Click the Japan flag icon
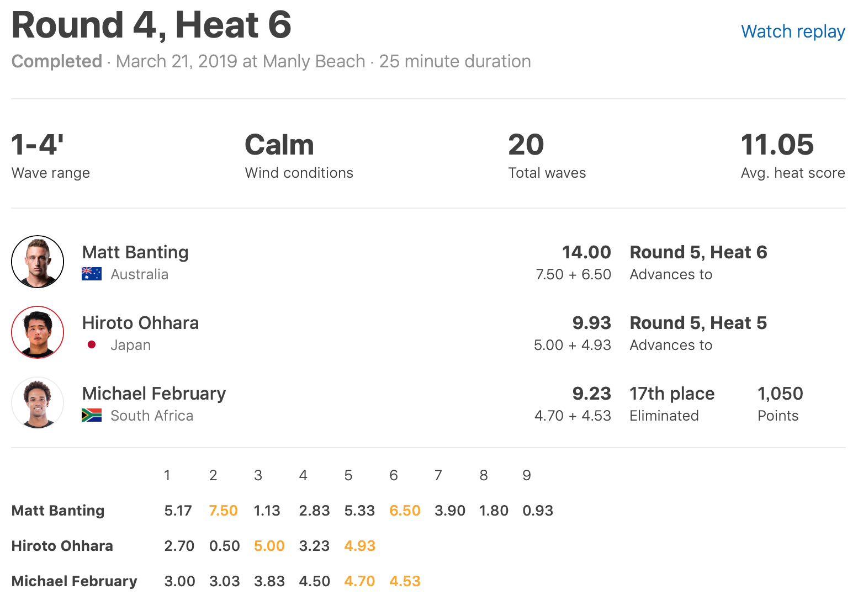The image size is (858, 616). pos(92,345)
